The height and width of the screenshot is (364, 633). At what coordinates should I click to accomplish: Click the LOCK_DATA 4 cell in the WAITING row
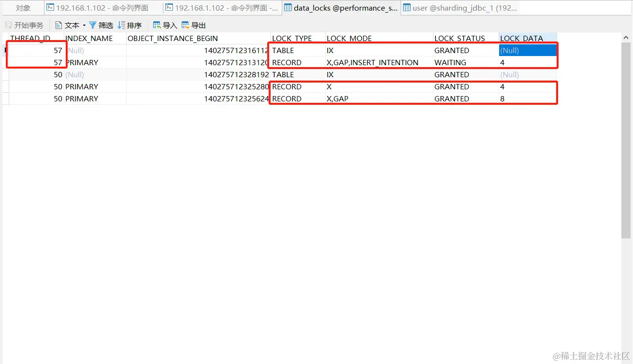pyautogui.click(x=528, y=62)
